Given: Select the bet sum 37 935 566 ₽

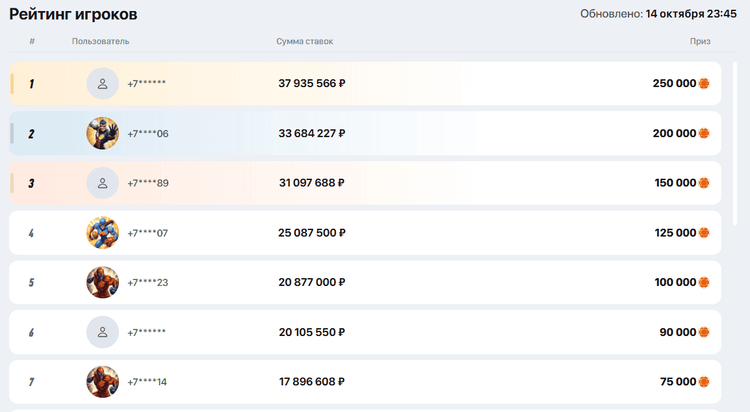Looking at the screenshot, I should pyautogui.click(x=312, y=84).
